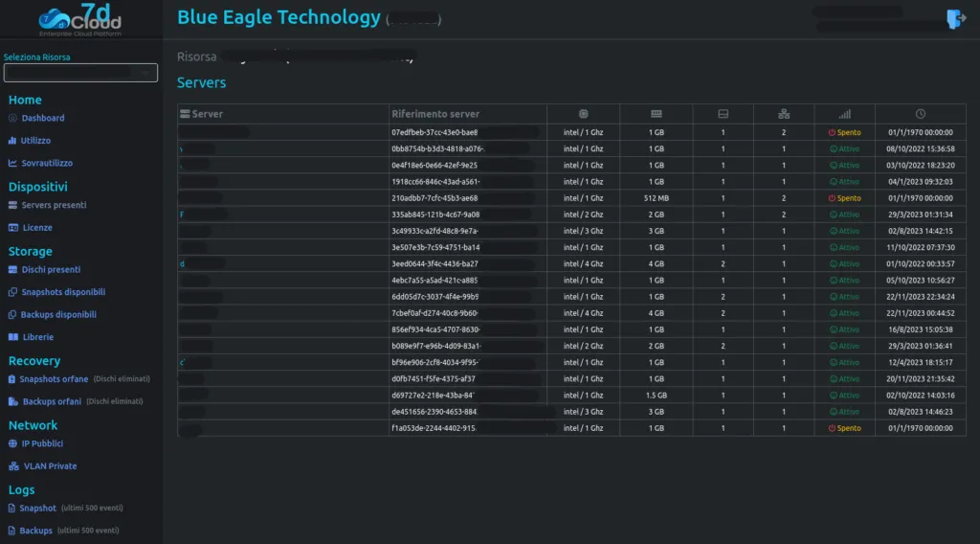Viewport: 980px width, 544px height.
Task: Go to Utilizzo page
Action: [35, 141]
